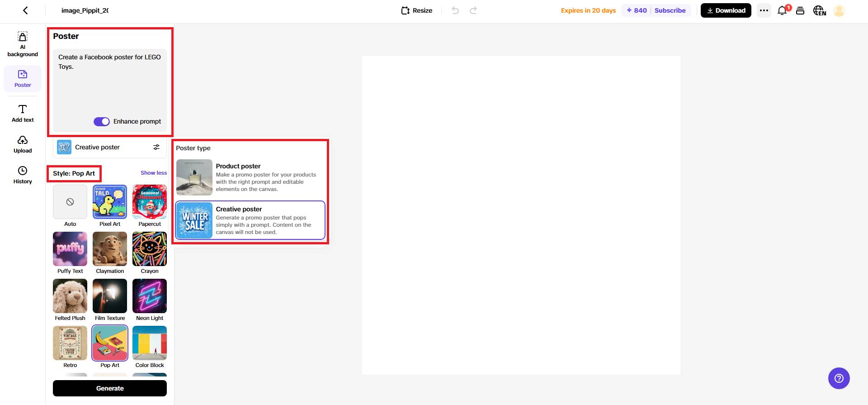Click the blank white canvas

coord(521,215)
